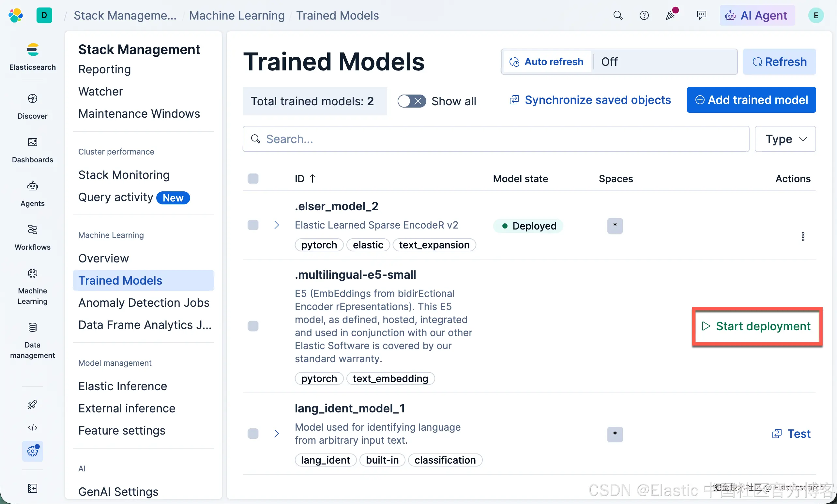Expand the lang_ident_model_1 row details
Image resolution: width=837 pixels, height=504 pixels.
277,433
